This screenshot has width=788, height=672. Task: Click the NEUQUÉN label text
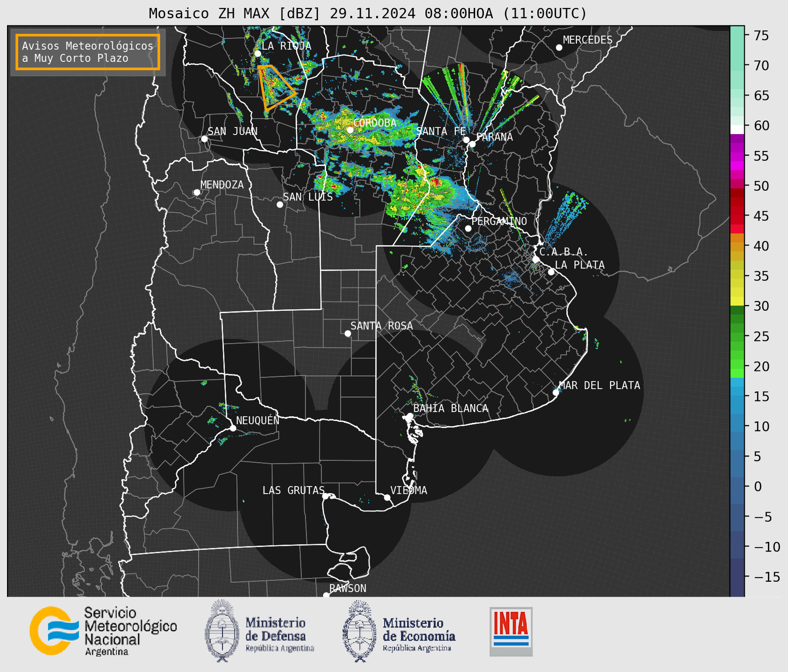[x=257, y=420]
